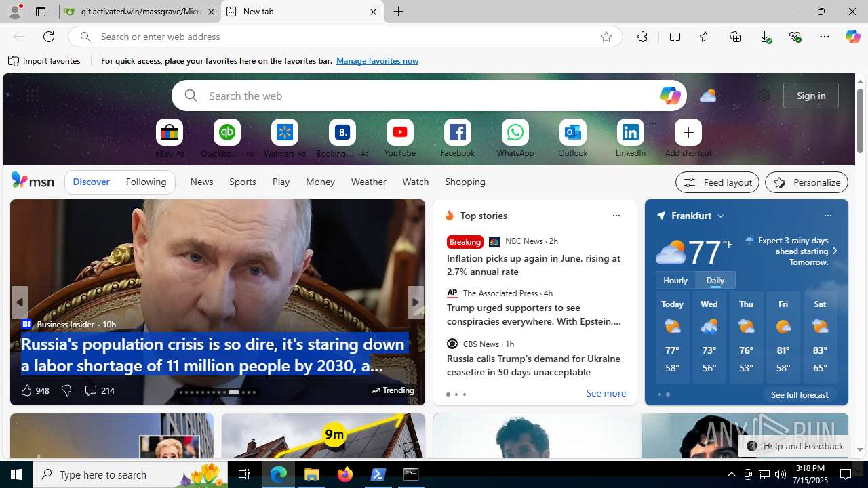Dislike the Russia population article

tap(66, 390)
